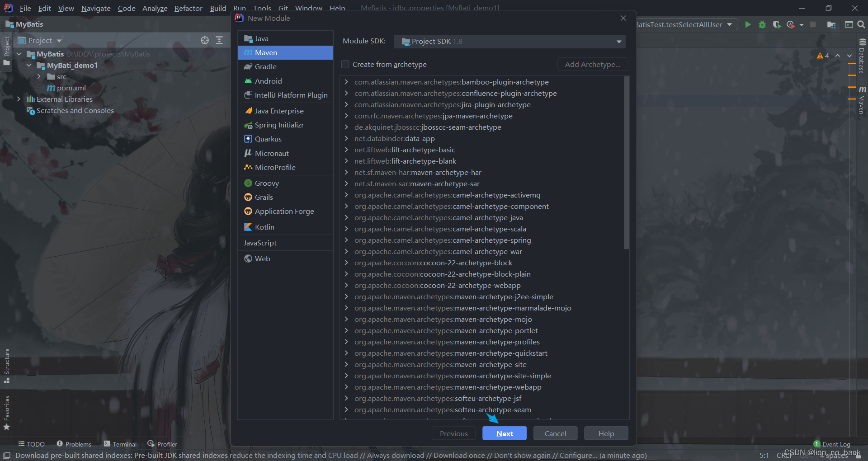
Task: Expand src folder in project tree
Action: (x=39, y=76)
